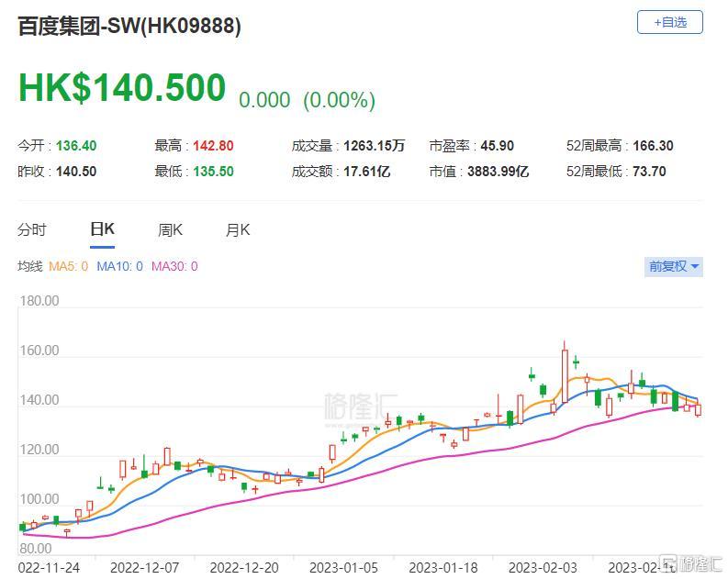Click the 160.00 price axis label
The height and width of the screenshot is (579, 728).
tap(39, 351)
